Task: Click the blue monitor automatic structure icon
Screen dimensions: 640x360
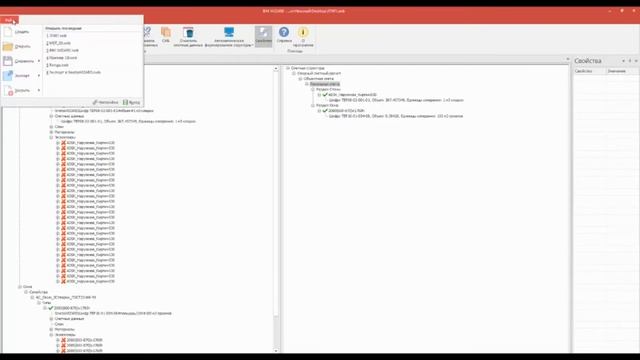Action: click(x=229, y=32)
